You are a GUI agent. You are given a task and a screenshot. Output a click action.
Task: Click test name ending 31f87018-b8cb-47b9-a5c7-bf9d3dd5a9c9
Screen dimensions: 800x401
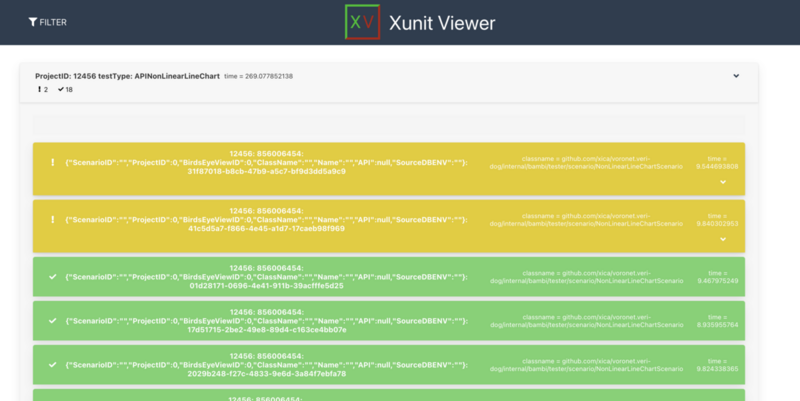point(266,162)
